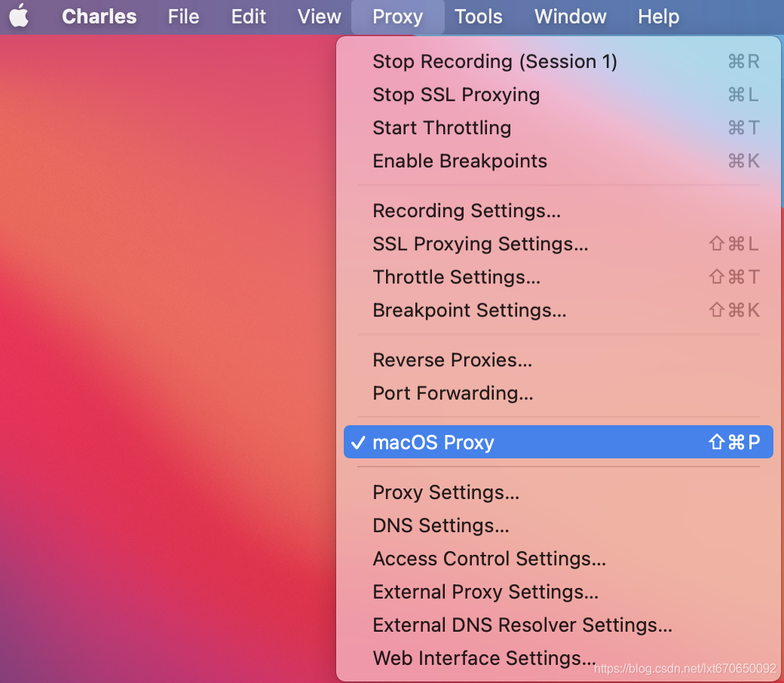Image resolution: width=784 pixels, height=683 pixels.
Task: Choose Port Forwarding...
Action: pyautogui.click(x=559, y=393)
